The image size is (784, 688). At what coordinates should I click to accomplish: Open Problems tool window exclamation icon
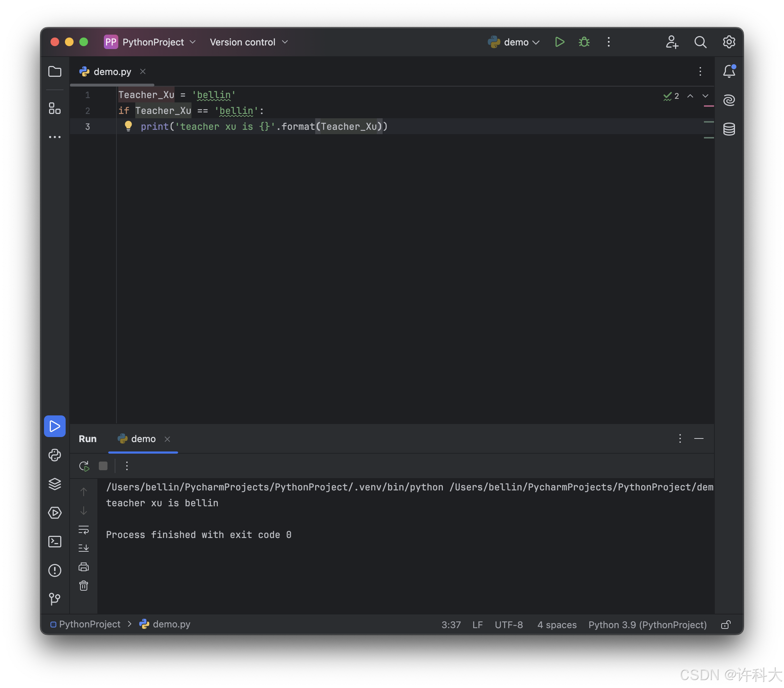pos(55,570)
